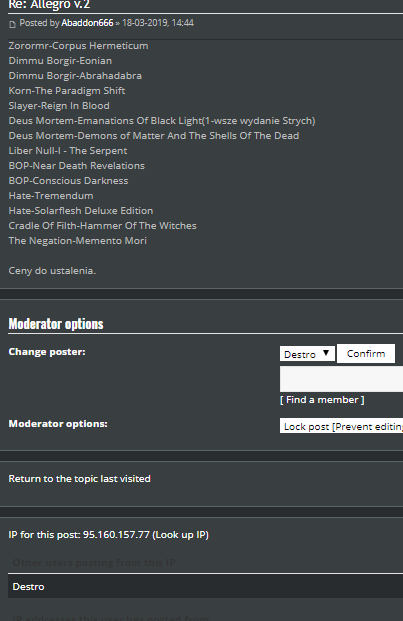This screenshot has height=621, width=403.
Task: Focus the username field under Destro dropdown
Action: click(341, 379)
